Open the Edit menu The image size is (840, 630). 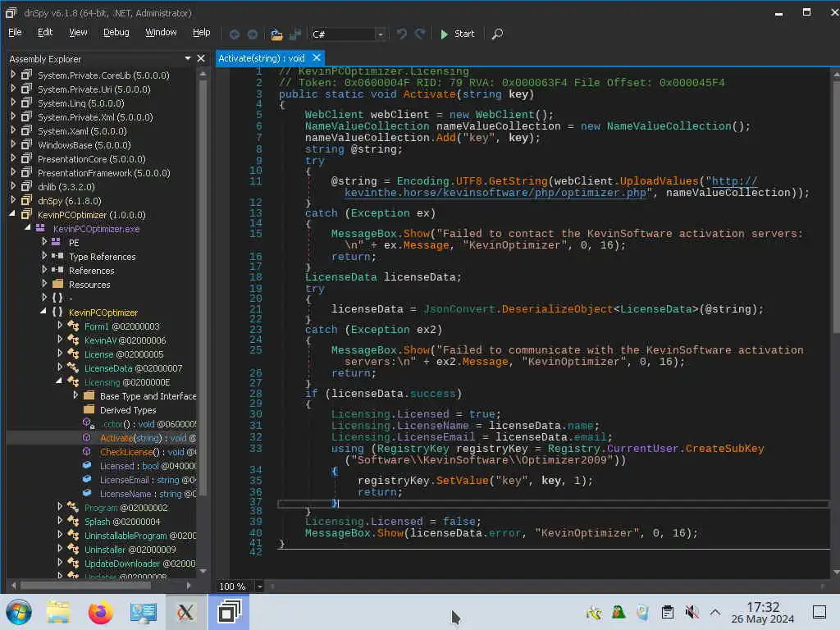click(45, 32)
